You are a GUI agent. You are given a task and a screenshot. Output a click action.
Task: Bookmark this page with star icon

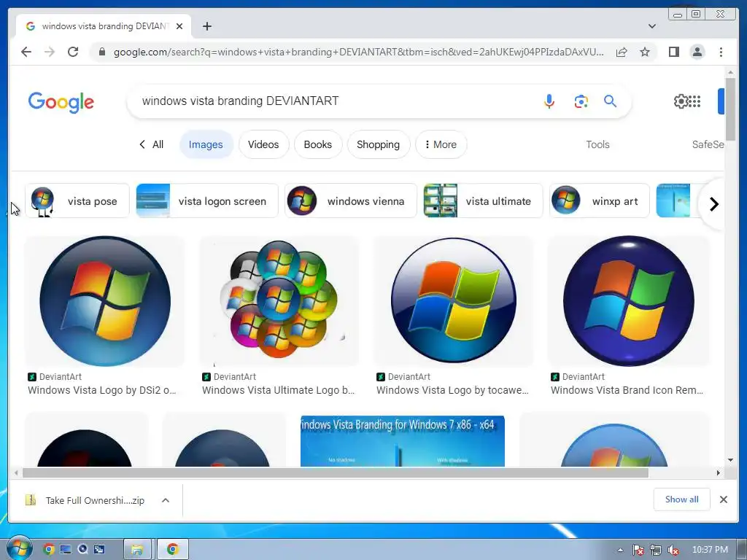pos(645,52)
